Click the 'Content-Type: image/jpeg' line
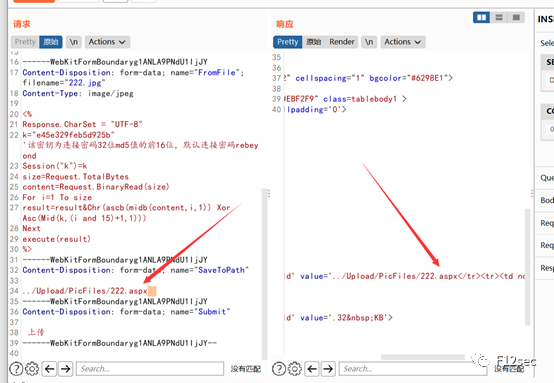Viewport: 554px width, 383px height. pyautogui.click(x=78, y=94)
